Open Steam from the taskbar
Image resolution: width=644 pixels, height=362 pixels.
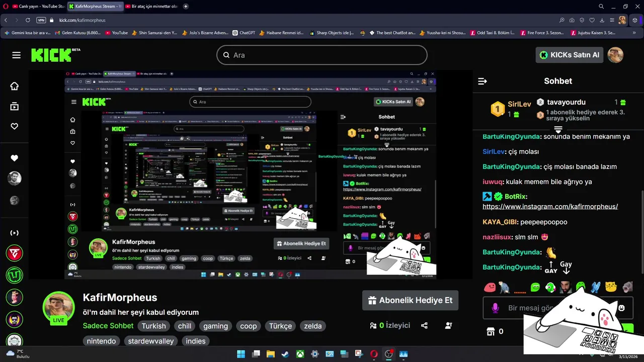[285, 354]
